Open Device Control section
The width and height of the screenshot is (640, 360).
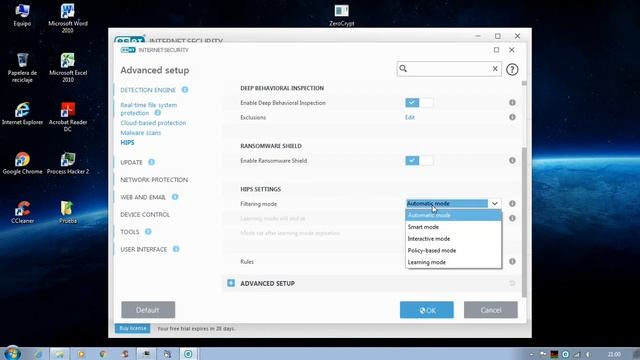click(x=145, y=214)
